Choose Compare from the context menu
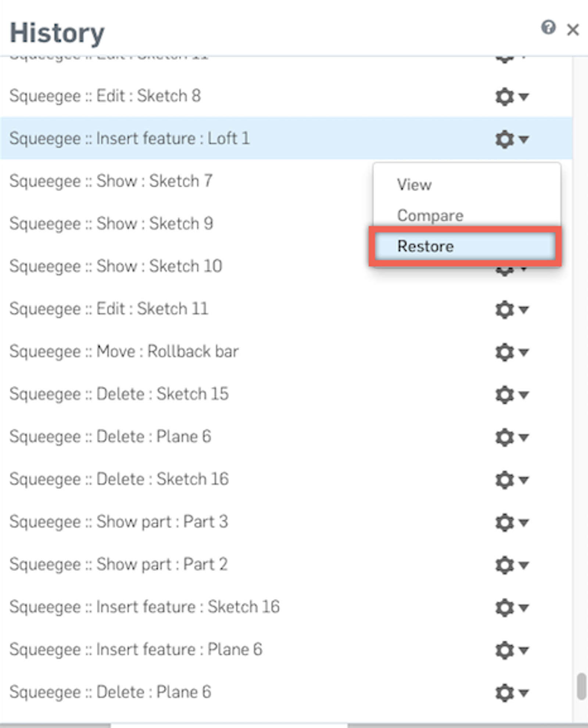The width and height of the screenshot is (588, 728). (x=430, y=216)
